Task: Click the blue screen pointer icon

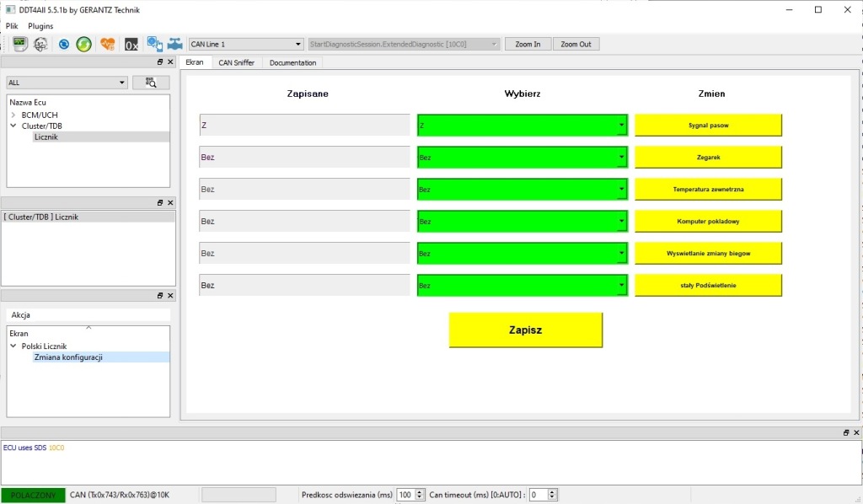Action: [x=155, y=44]
